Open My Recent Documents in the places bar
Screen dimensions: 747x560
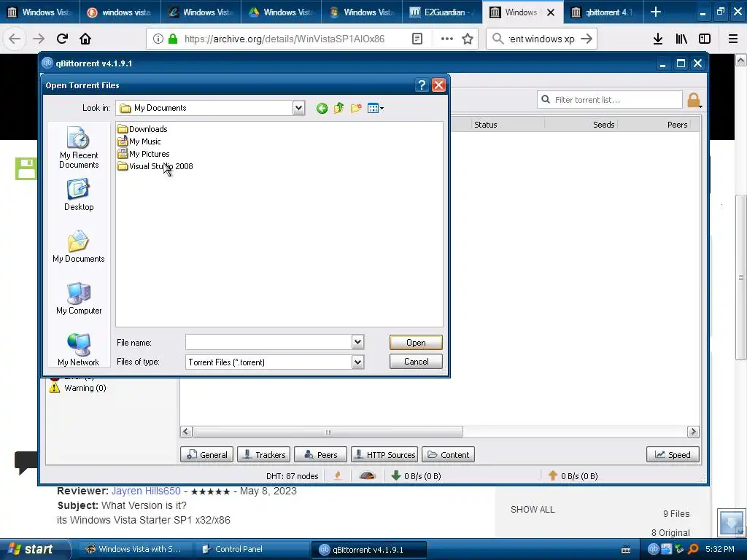(79, 147)
